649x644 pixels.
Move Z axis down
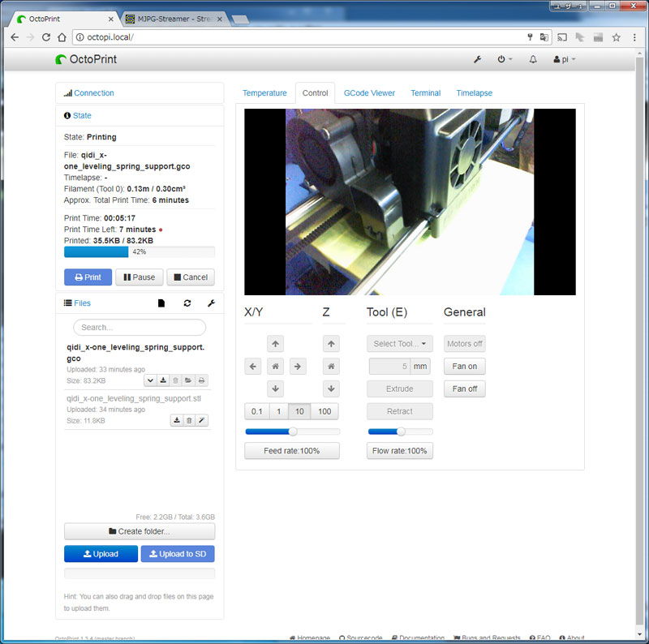[331, 389]
